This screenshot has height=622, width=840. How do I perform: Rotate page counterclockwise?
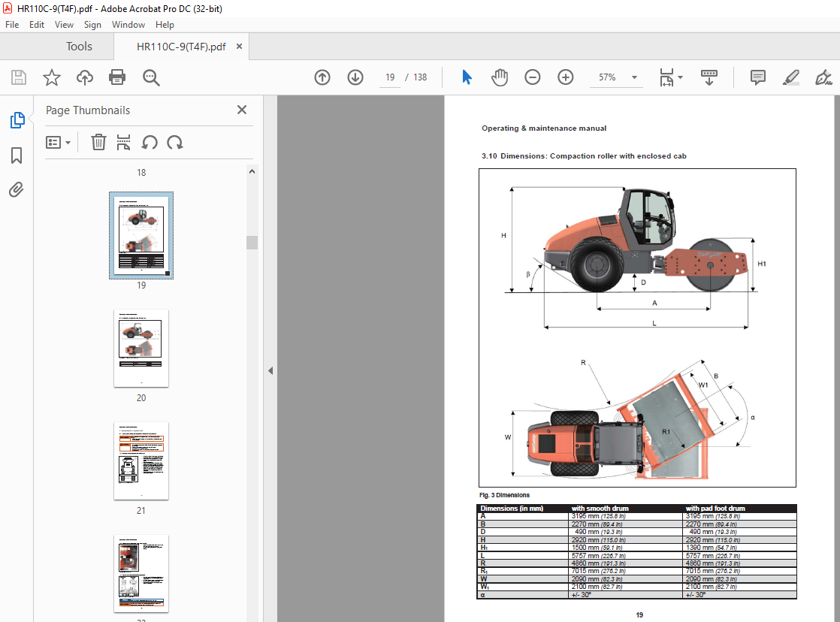150,143
